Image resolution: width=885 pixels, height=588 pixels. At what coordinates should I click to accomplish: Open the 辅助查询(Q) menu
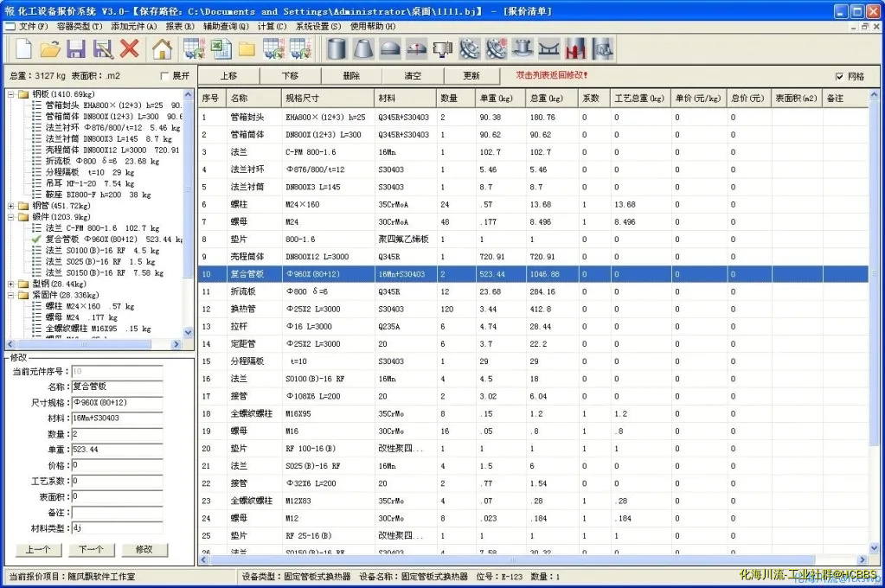coord(226,26)
